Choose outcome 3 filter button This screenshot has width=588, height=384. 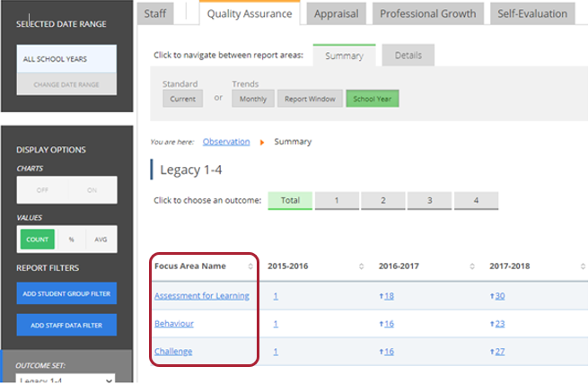[429, 200]
